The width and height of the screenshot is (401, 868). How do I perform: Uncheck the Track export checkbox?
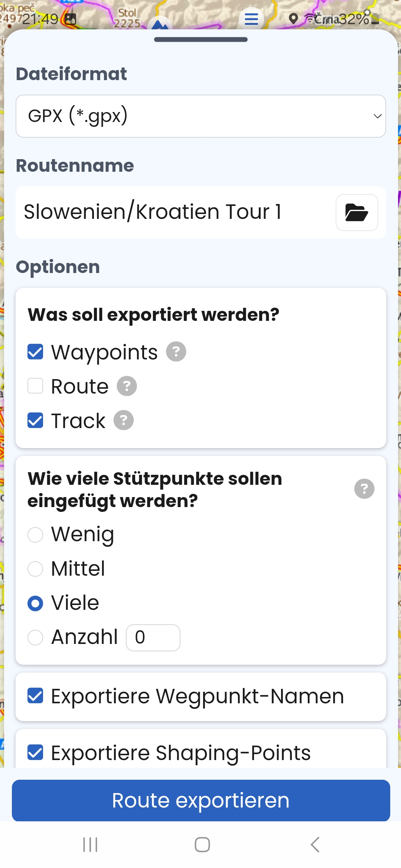pyautogui.click(x=35, y=420)
